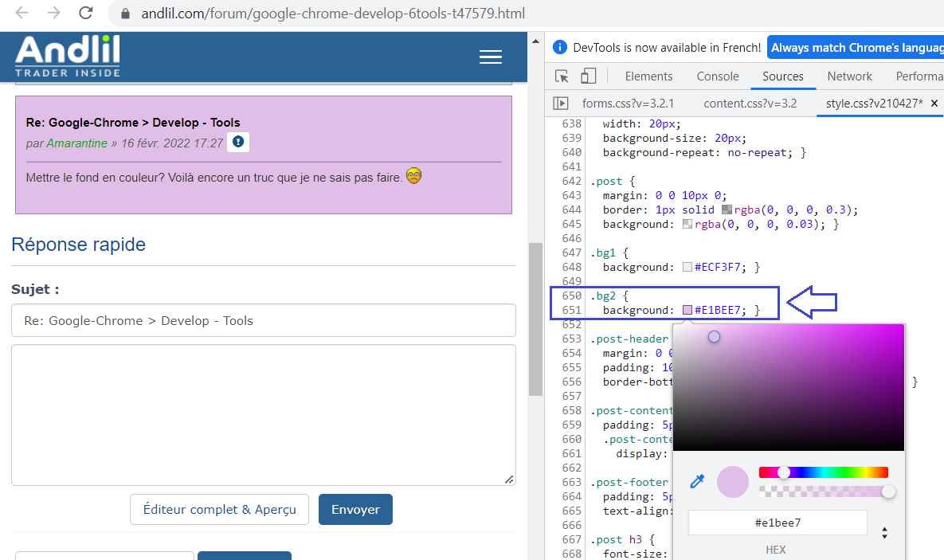
Task: Open the Network tab
Action: (849, 76)
